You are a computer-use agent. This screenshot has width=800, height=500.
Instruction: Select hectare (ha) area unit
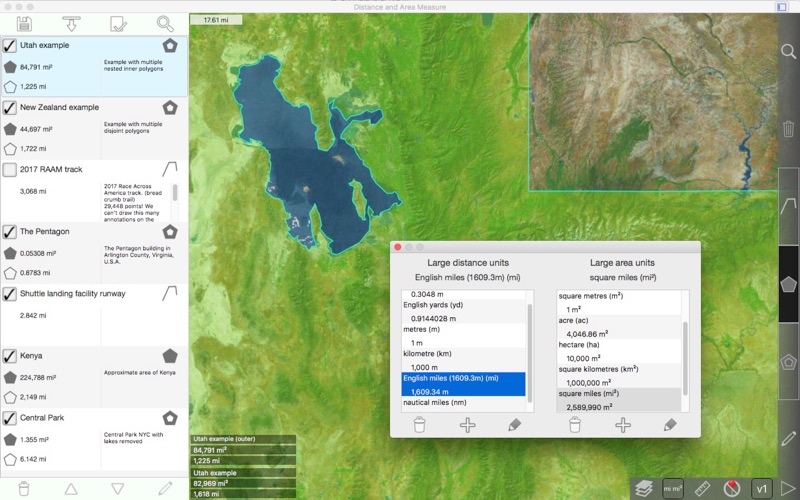(618, 352)
